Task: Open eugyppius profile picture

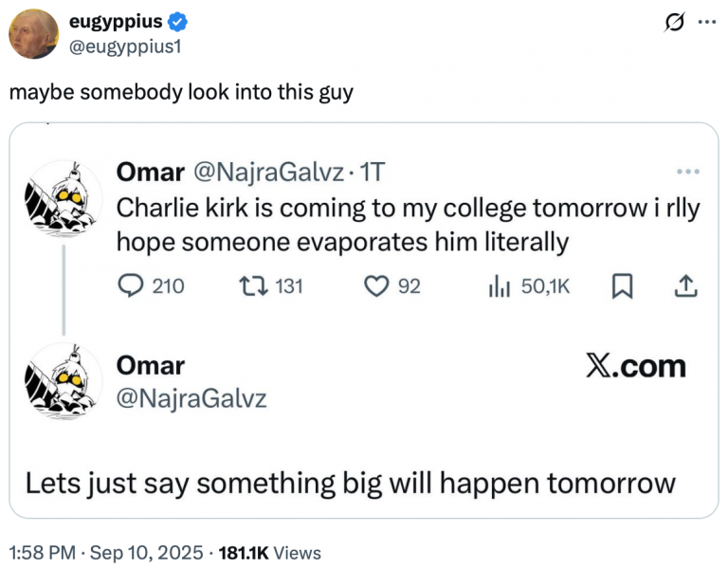Action: [x=34, y=34]
